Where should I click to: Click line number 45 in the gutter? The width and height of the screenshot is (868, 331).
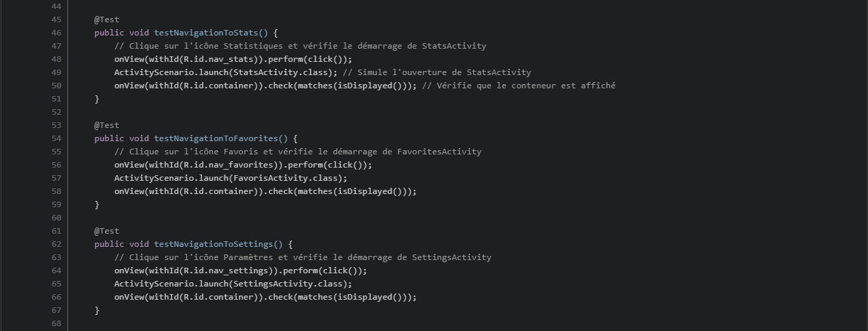[56, 19]
